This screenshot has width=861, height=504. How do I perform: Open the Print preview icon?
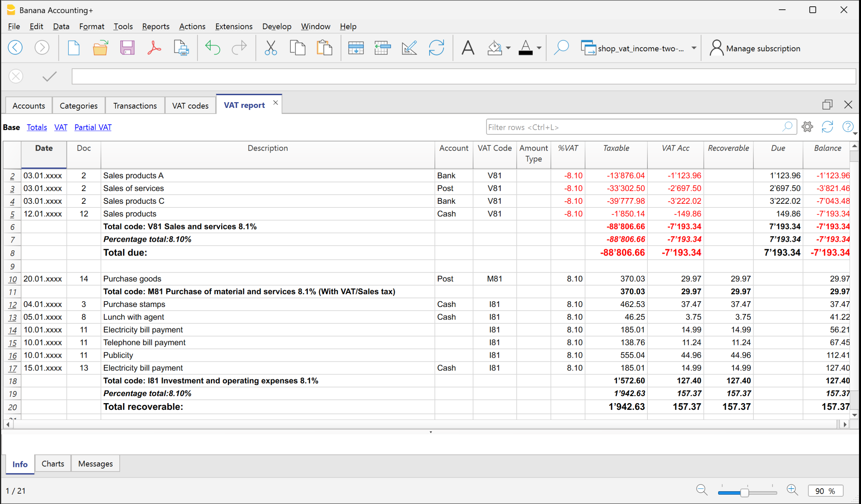181,48
